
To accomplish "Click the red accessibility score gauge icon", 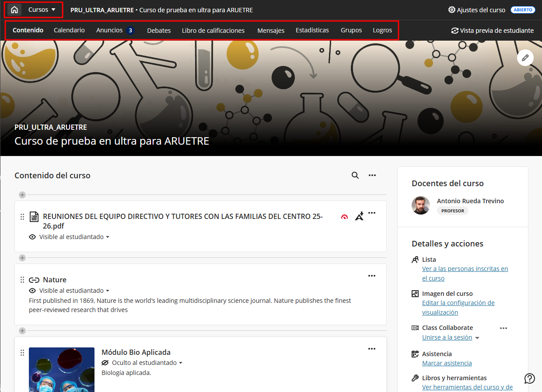I will pyautogui.click(x=344, y=216).
